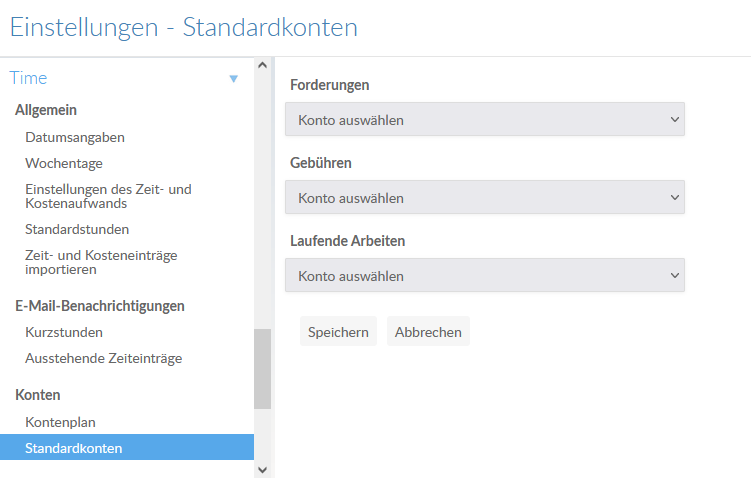Viewport: 751px width, 478px height.
Task: Click the Abbrechen button
Action: click(428, 331)
